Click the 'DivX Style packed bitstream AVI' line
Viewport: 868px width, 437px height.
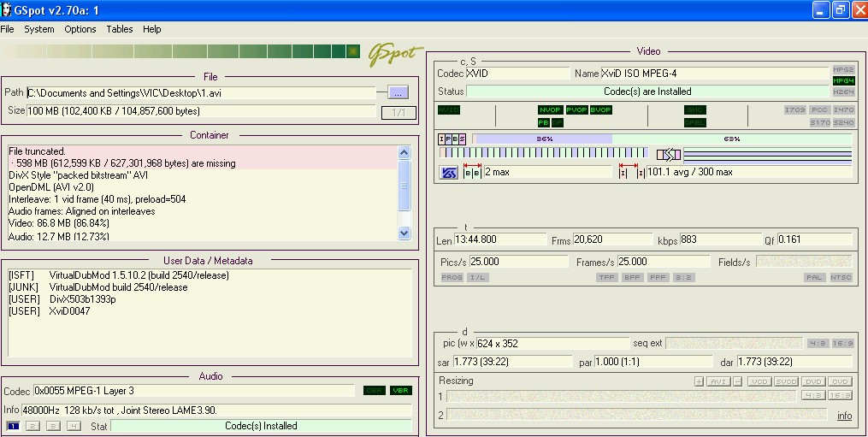click(78, 175)
